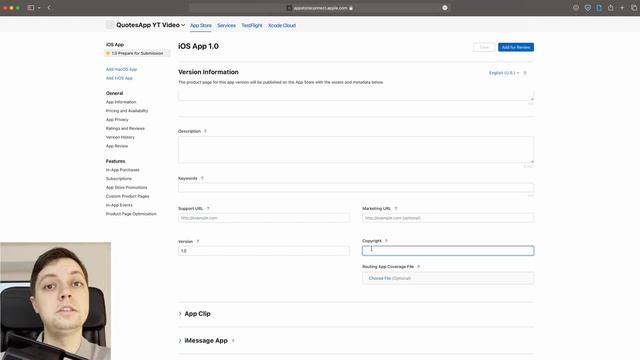Click the Description text area
Image resolution: width=640 pixels, height=360 pixels.
click(x=356, y=150)
